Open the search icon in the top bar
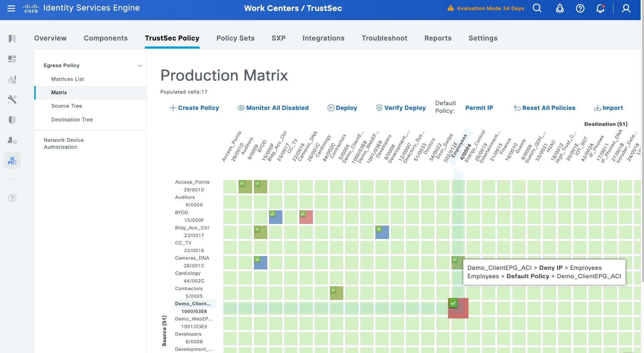The image size is (644, 353). tap(537, 8)
